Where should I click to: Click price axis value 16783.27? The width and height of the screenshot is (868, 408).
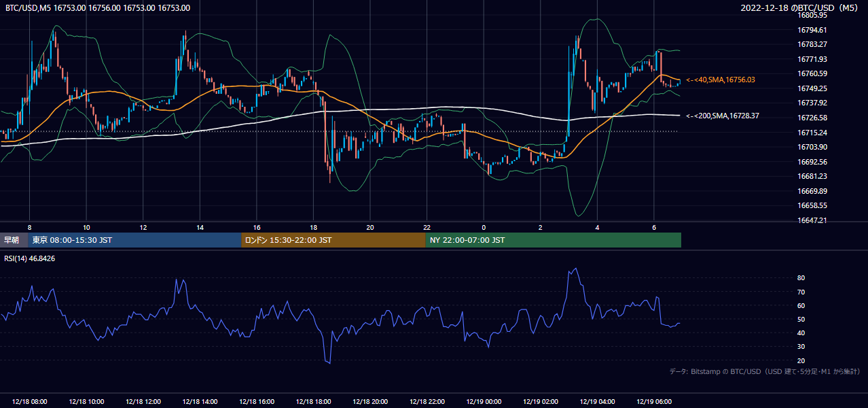click(812, 44)
